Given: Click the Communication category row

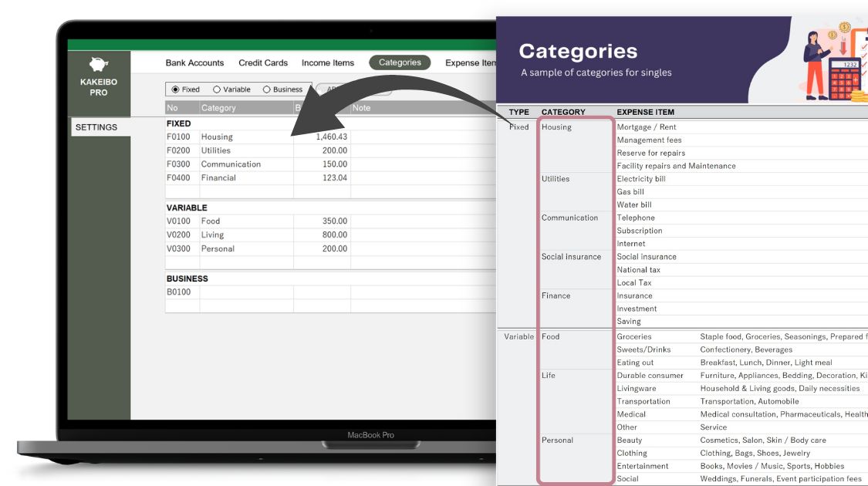Looking at the screenshot, I should (x=231, y=164).
